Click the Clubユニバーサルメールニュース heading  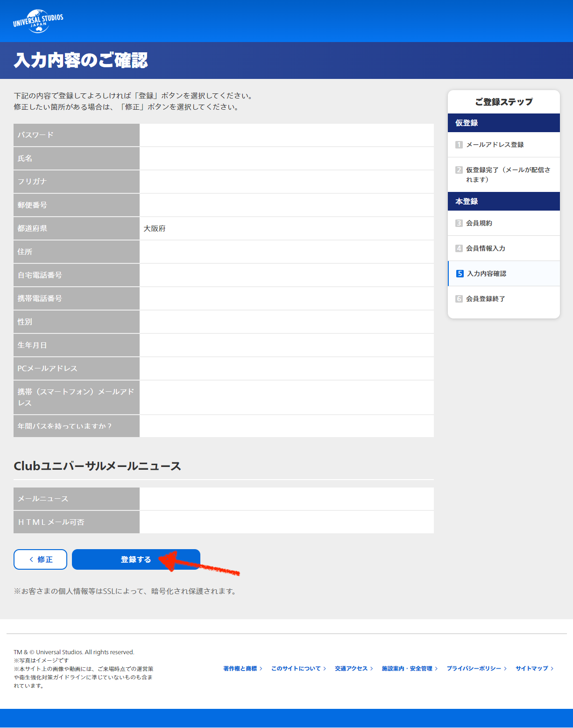pyautogui.click(x=98, y=466)
